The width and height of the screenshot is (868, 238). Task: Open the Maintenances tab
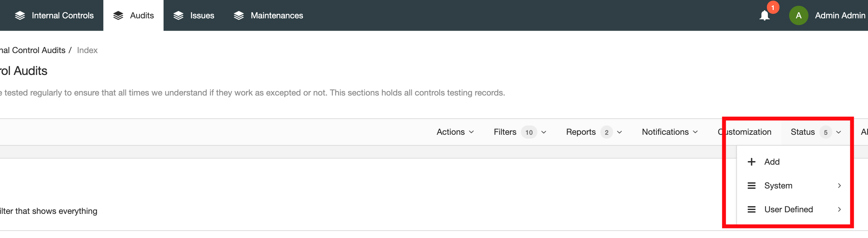click(x=276, y=15)
